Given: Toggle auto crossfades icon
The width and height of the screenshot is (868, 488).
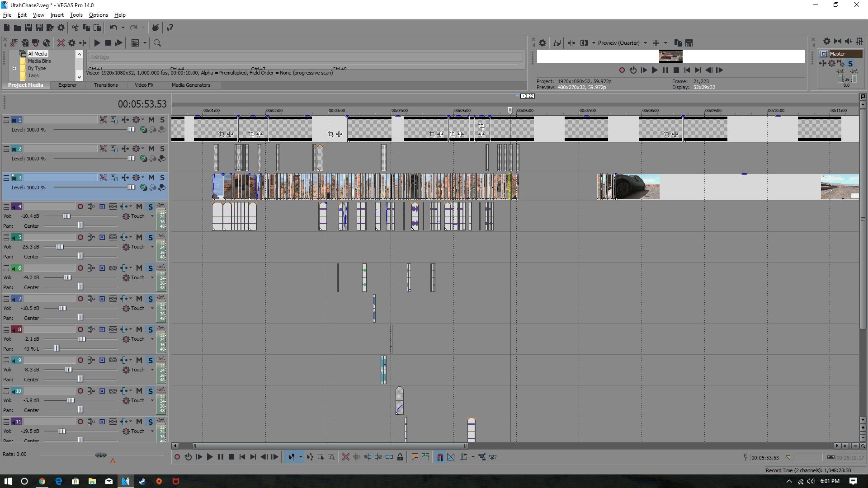Looking at the screenshot, I should click(451, 457).
